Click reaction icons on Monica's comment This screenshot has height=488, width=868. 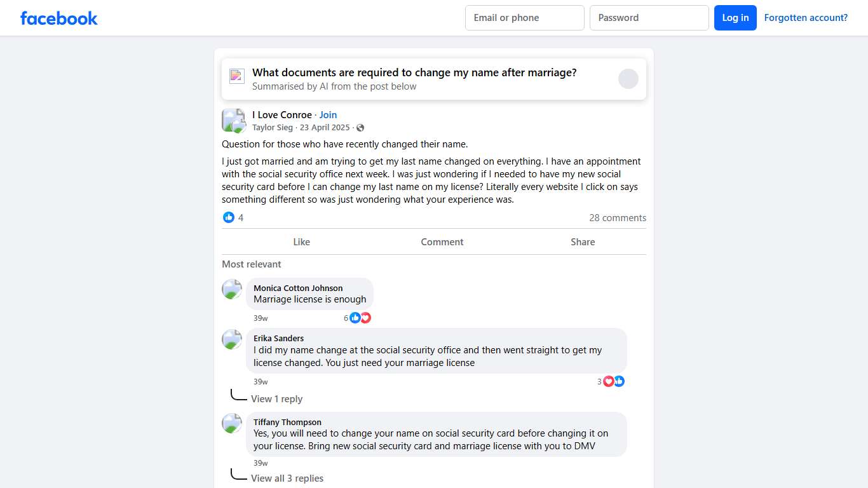coord(360,318)
